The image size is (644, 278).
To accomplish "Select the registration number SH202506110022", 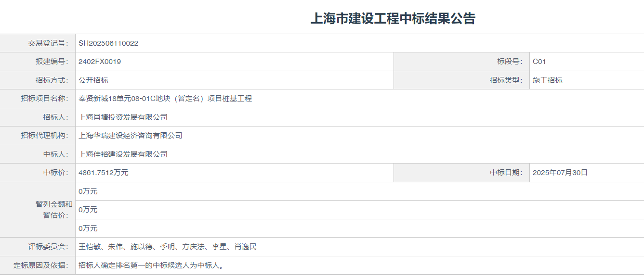I will (x=108, y=43).
